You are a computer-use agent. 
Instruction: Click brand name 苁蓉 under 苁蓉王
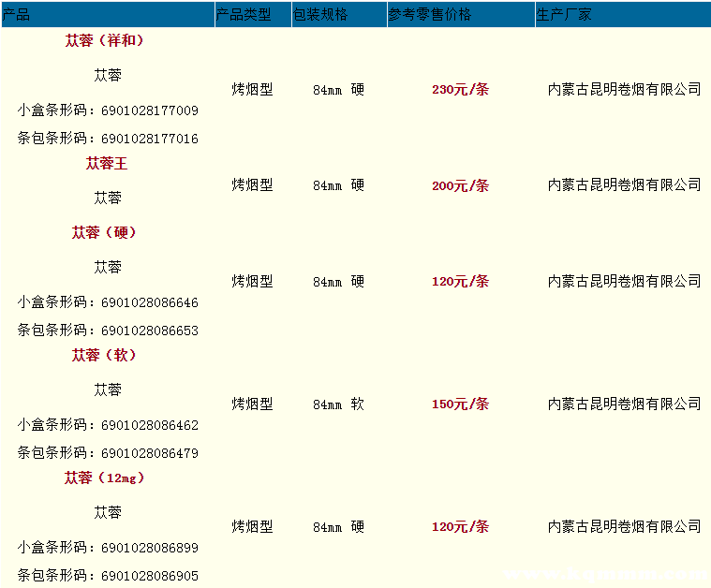108,198
